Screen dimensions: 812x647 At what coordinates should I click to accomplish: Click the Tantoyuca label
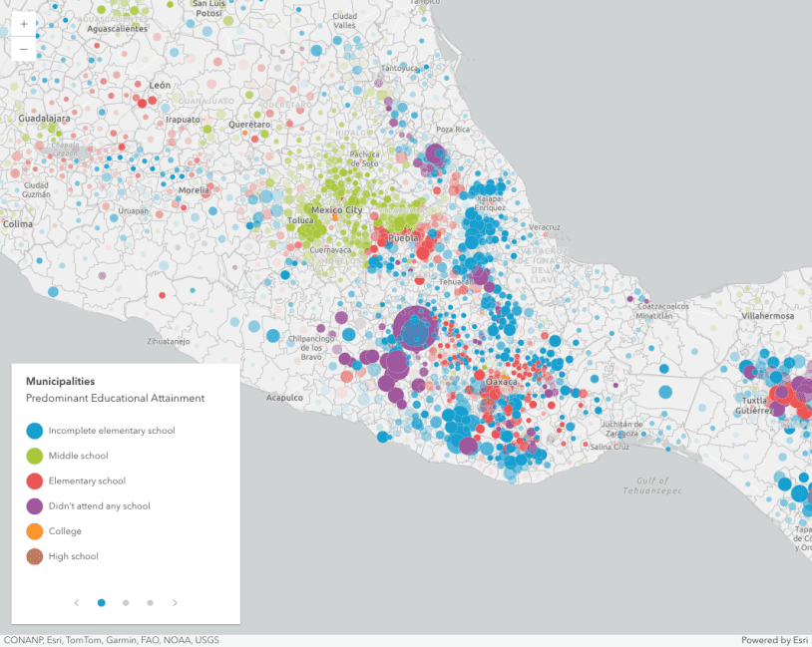399,69
